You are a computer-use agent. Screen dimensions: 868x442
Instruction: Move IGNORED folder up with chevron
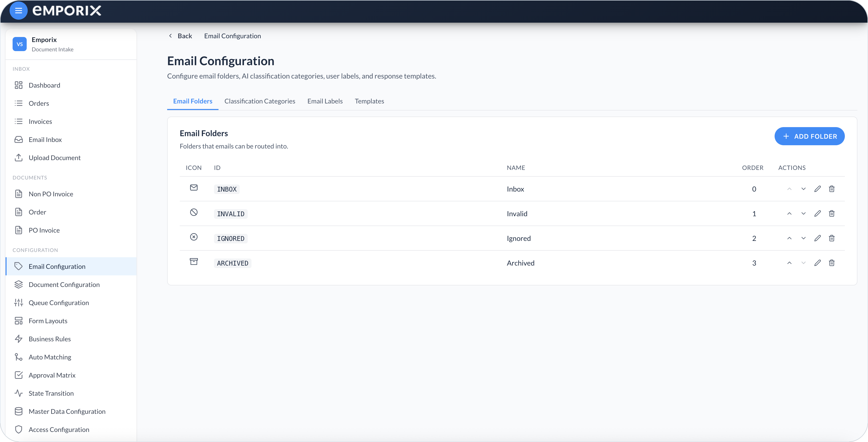(789, 238)
